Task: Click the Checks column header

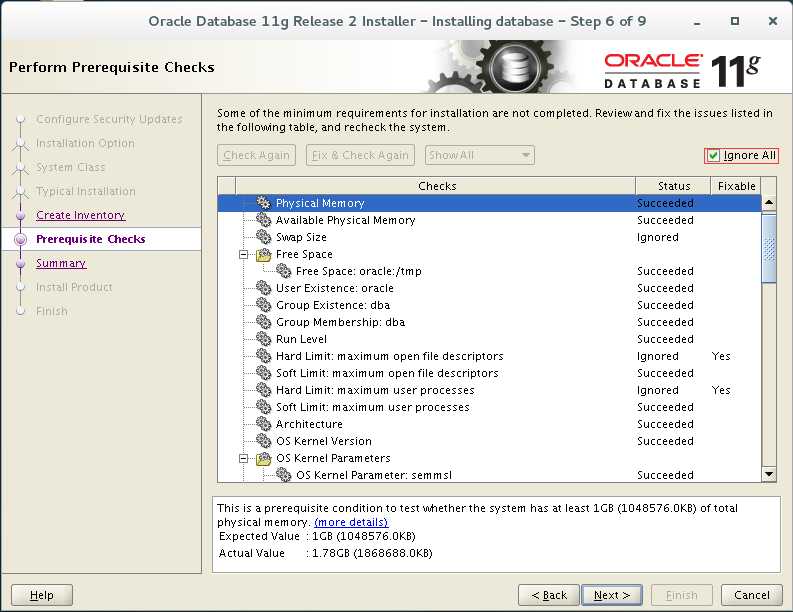Action: pos(436,186)
